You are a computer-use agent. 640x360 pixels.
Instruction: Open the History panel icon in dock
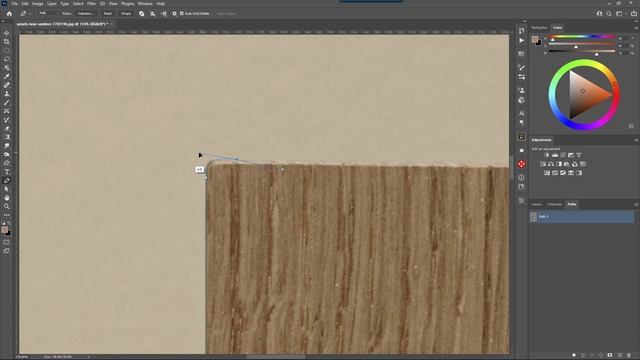pyautogui.click(x=521, y=31)
